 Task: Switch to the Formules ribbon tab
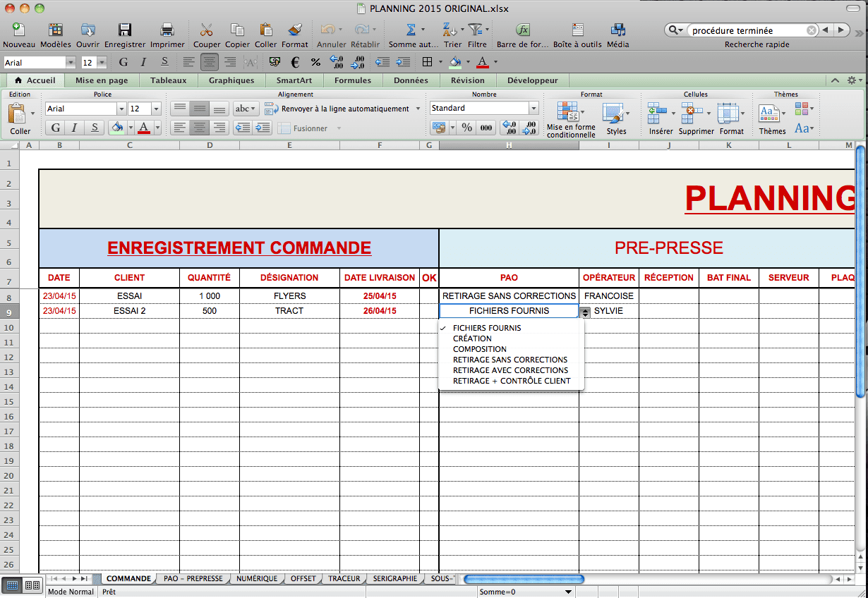click(x=352, y=80)
